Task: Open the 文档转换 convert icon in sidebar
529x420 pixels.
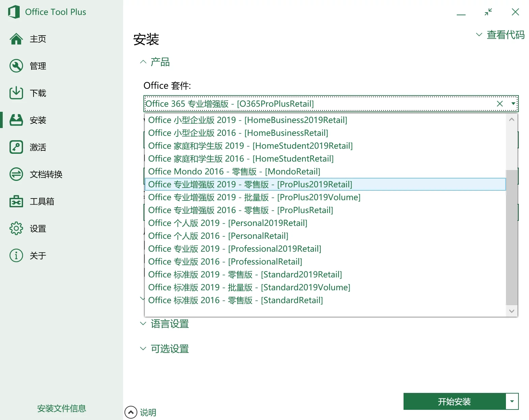Action: click(16, 174)
